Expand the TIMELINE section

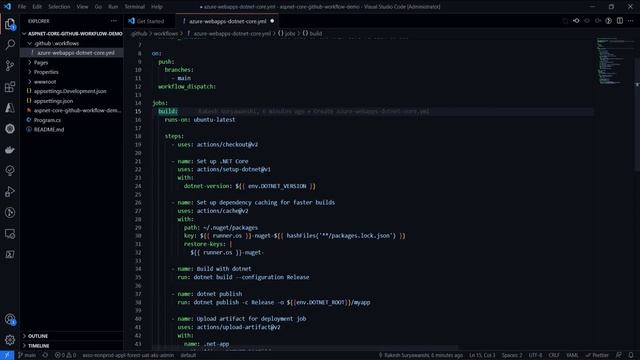pyautogui.click(x=72, y=346)
